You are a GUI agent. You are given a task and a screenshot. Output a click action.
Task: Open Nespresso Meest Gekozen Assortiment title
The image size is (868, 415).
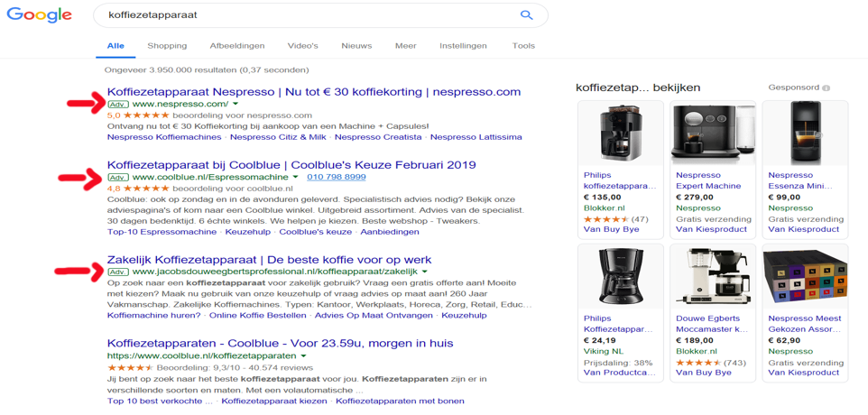pos(805,324)
